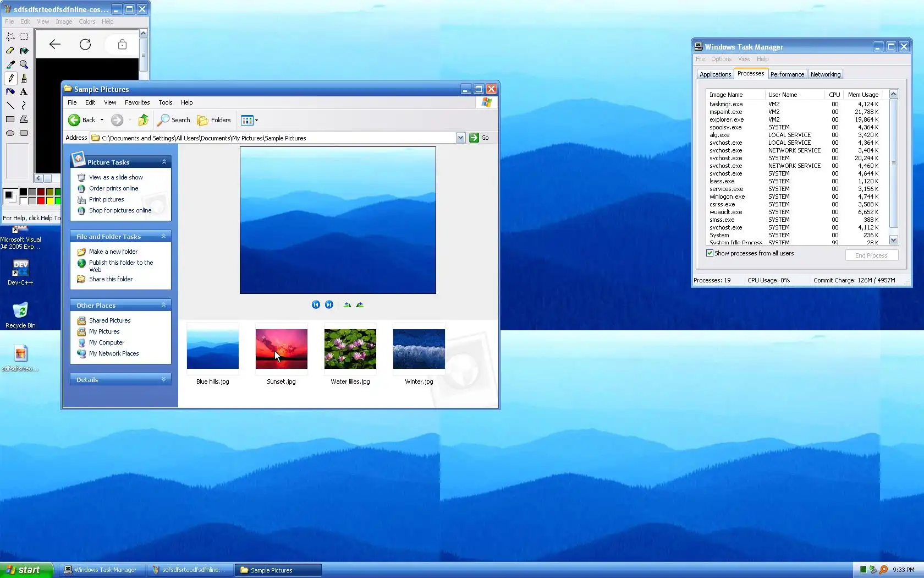Viewport: 924px width, 578px height.
Task: Go Back in Sample Pictures window
Action: tap(81, 120)
